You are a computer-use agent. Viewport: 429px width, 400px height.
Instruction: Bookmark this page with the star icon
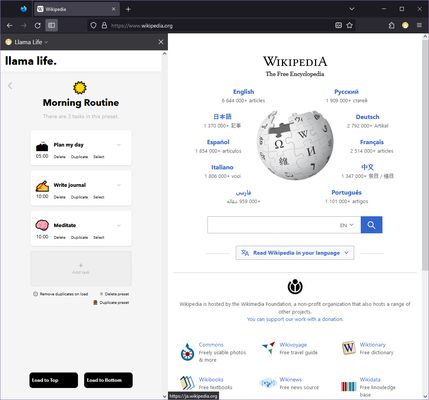pyautogui.click(x=349, y=25)
